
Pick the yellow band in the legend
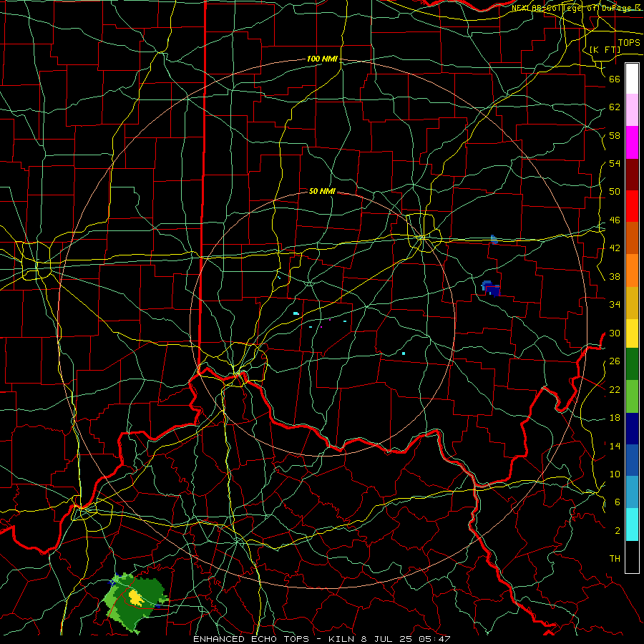[632, 333]
